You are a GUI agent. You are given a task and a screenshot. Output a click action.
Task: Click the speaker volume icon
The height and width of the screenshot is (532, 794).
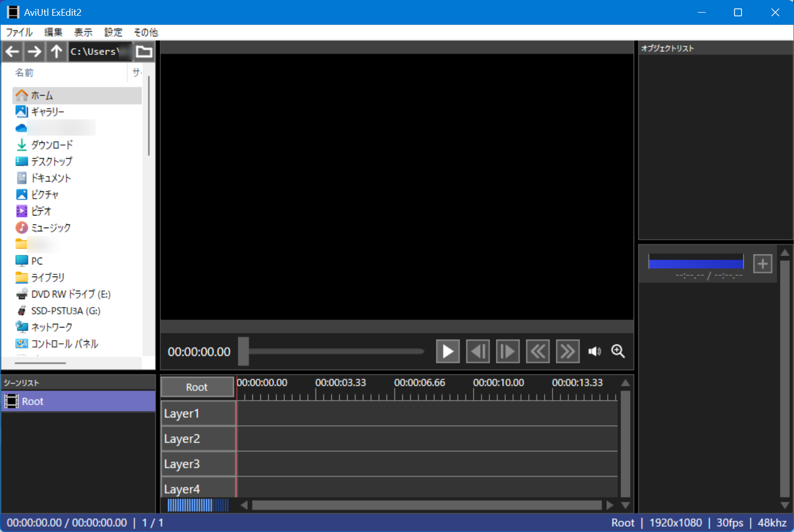[594, 351]
